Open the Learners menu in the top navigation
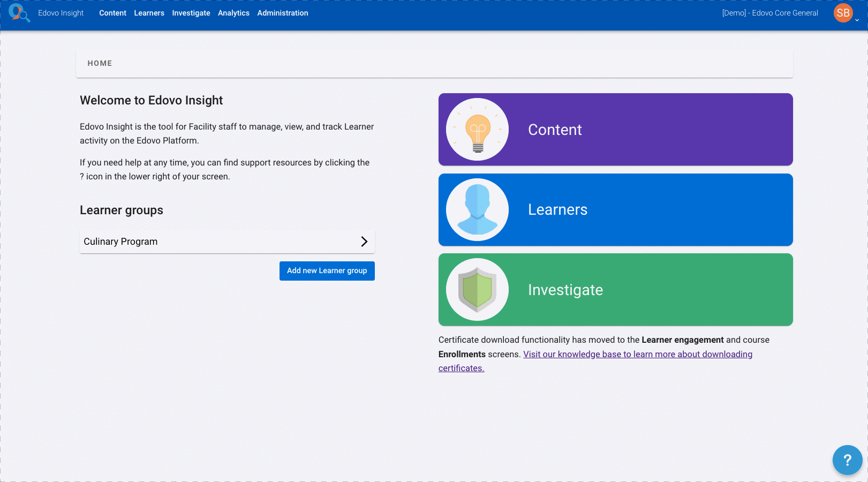This screenshot has height=482, width=868. point(149,13)
